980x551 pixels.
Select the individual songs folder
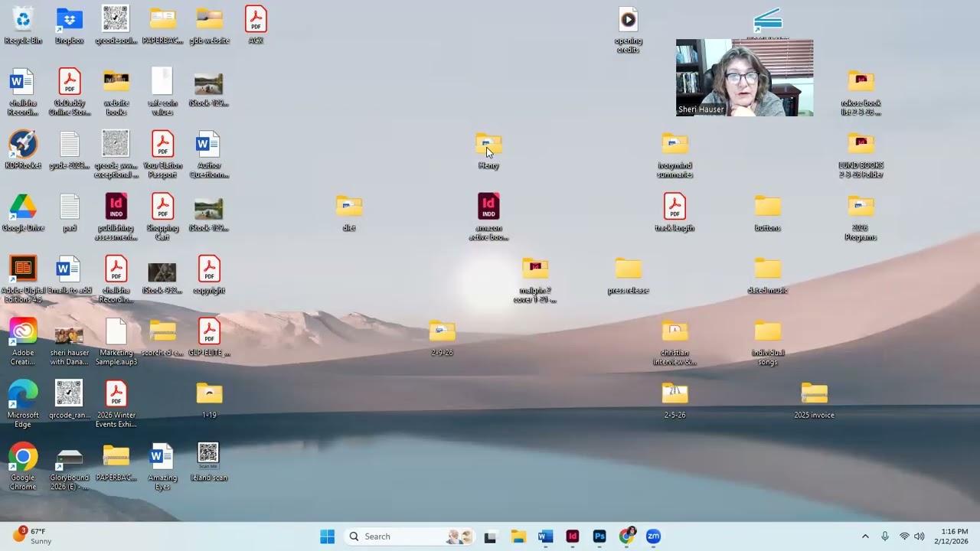pos(767,342)
